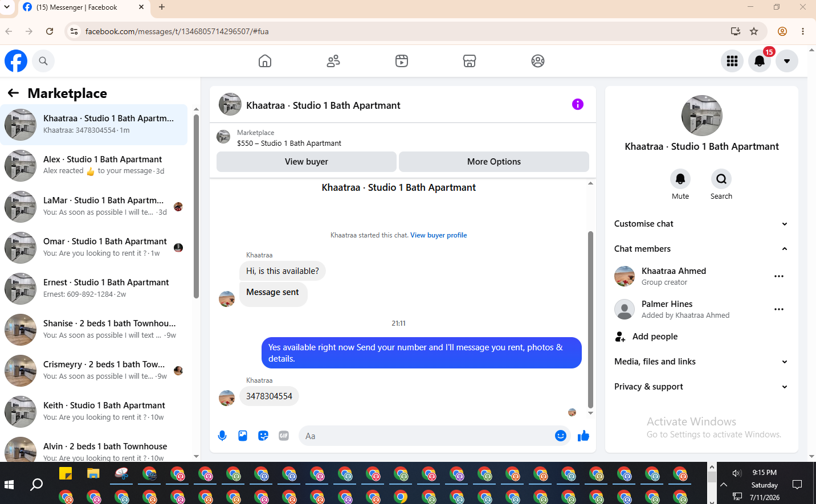Open the Groups icon in top navigation
This screenshot has height=504, width=816.
pyautogui.click(x=538, y=61)
